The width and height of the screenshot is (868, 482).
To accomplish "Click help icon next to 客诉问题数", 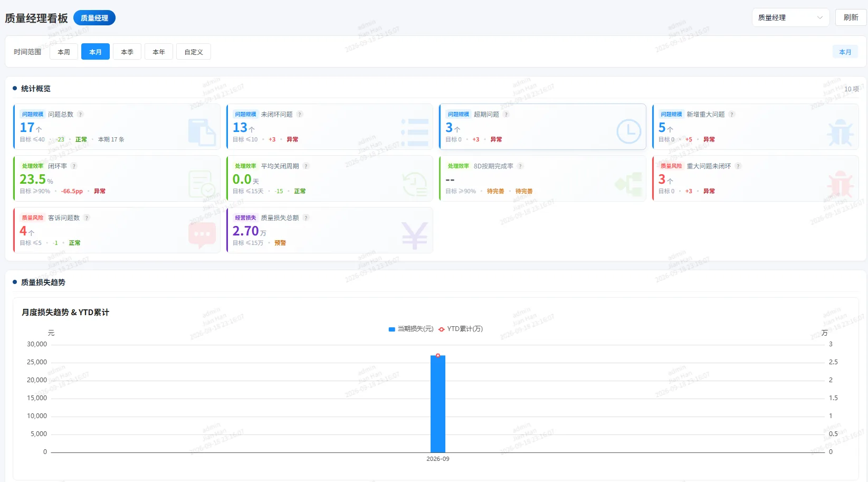I will pos(87,218).
